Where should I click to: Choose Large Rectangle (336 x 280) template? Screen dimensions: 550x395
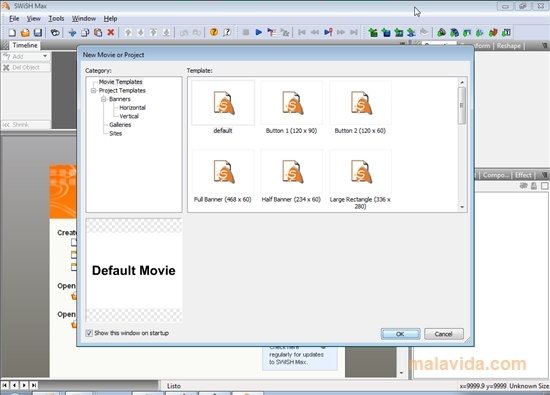click(360, 180)
